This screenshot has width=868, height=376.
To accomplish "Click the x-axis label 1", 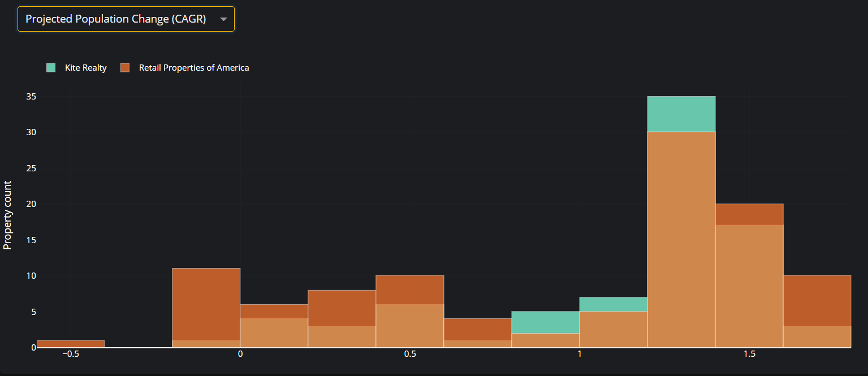I will pyautogui.click(x=580, y=354).
